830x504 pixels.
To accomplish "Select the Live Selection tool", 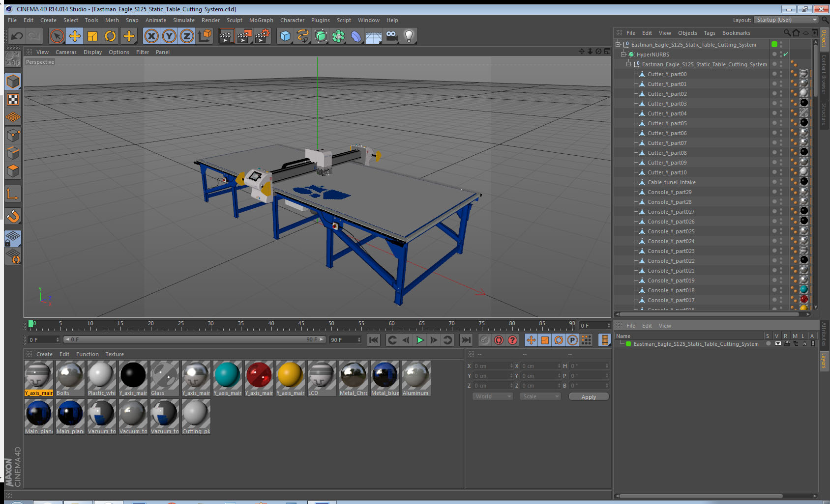I will pos(57,36).
